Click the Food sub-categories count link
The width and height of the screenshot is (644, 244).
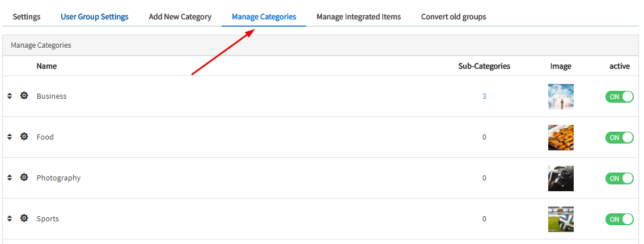[484, 137]
